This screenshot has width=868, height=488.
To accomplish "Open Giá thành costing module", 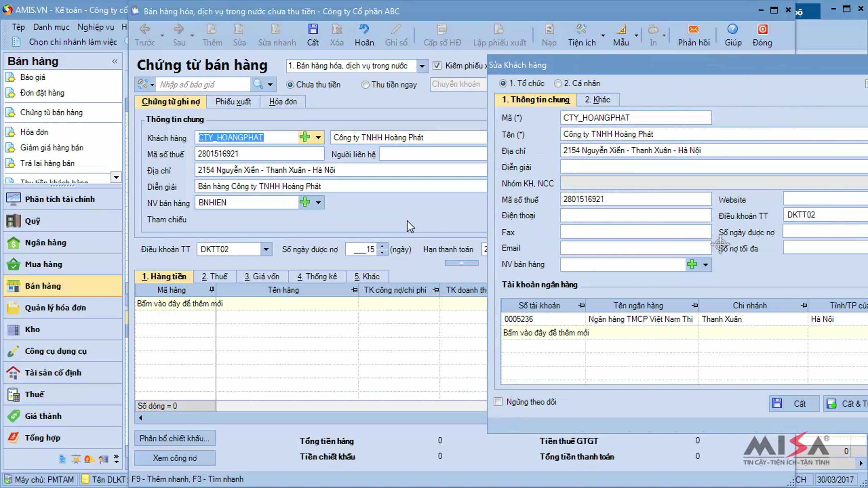I will 63,416.
